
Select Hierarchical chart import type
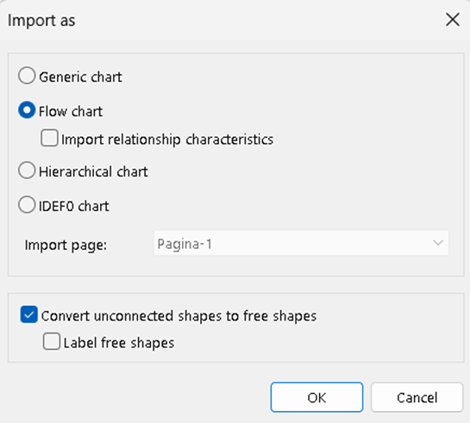27,170
